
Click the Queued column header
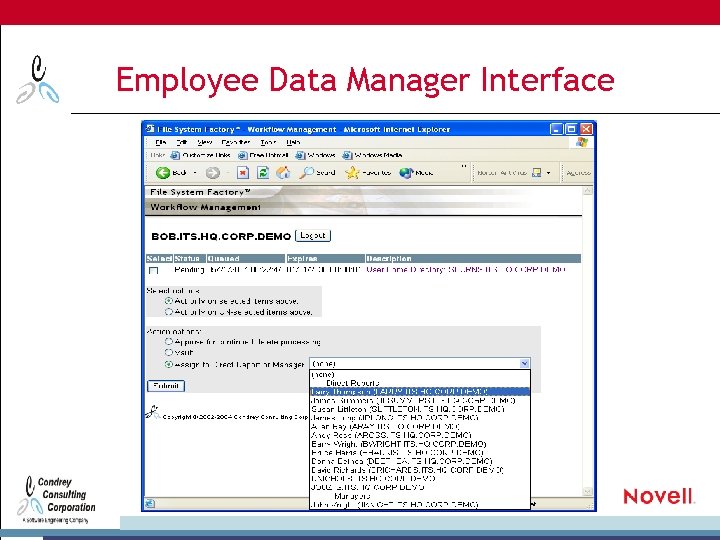(x=246, y=259)
